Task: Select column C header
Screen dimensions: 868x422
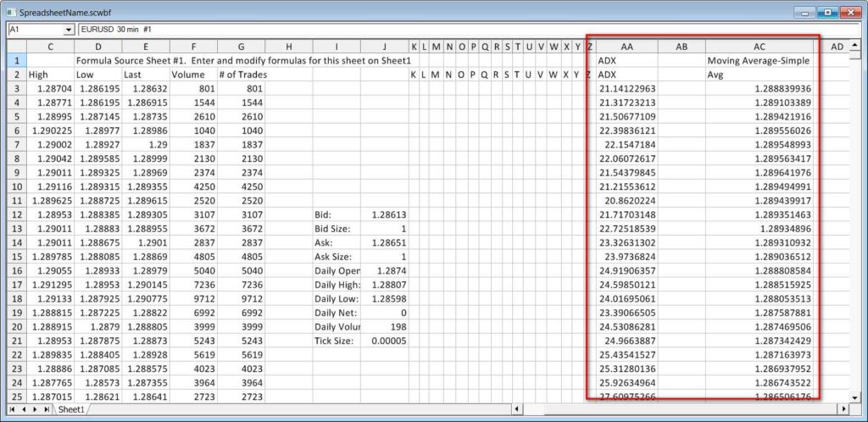Action: click(50, 47)
